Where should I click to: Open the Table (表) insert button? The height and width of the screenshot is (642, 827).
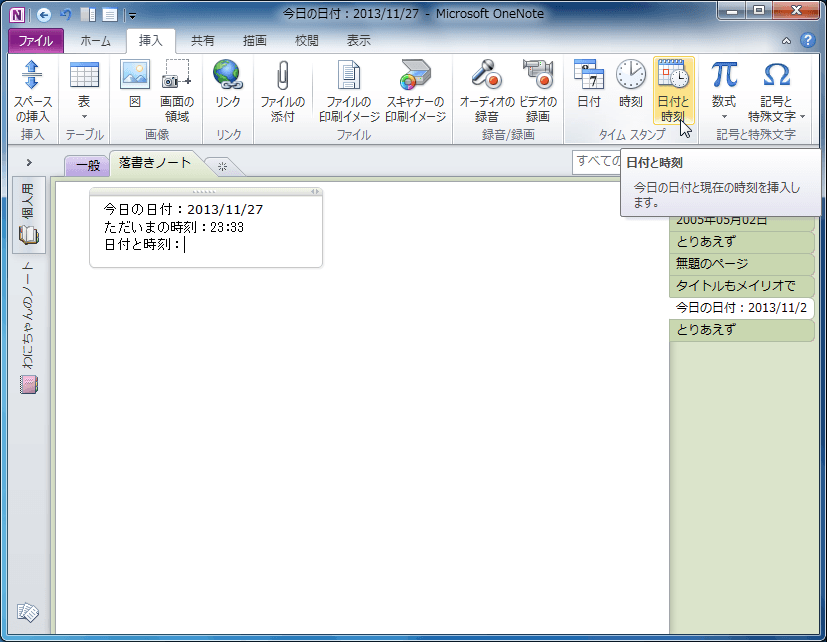[84, 91]
